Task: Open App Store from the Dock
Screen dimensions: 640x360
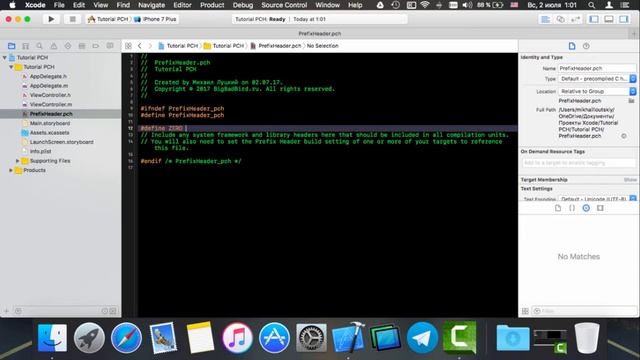Action: pos(274,338)
